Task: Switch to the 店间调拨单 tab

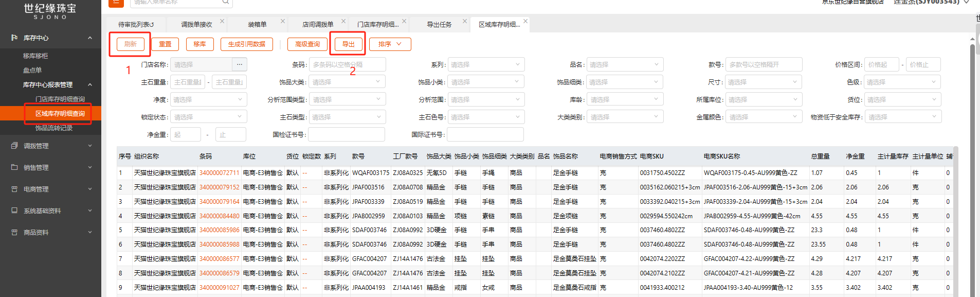Action: [x=317, y=24]
